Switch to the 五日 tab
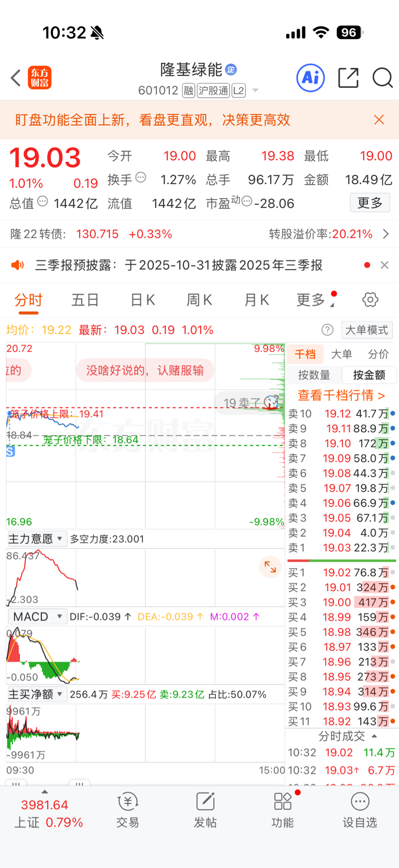The width and height of the screenshot is (399, 868). 85,300
